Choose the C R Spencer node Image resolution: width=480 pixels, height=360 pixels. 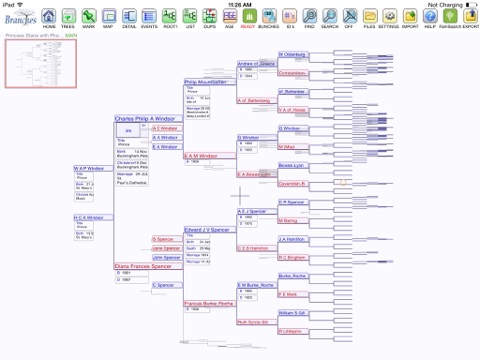pos(293,202)
